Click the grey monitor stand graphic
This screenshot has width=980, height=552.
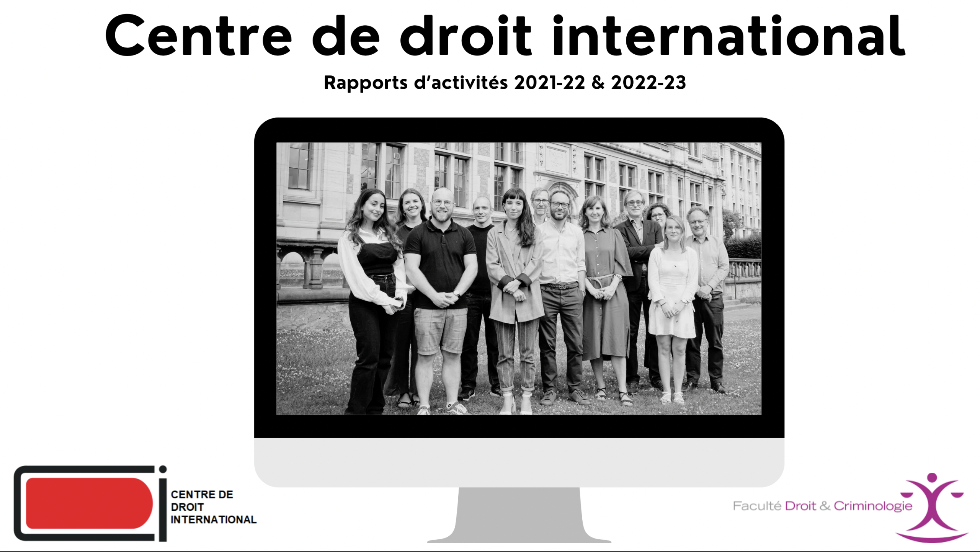(519, 515)
